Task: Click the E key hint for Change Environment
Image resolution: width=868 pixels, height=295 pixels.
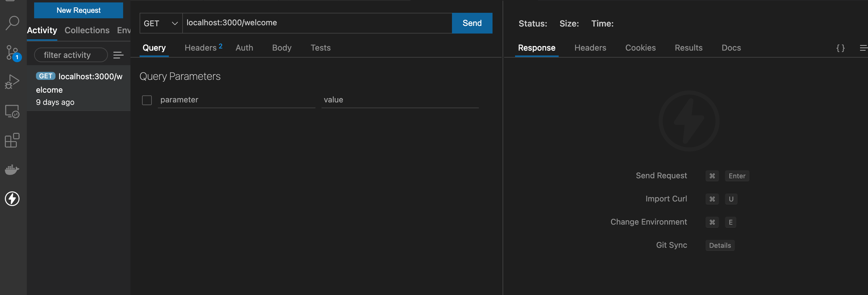Action: point(730,222)
